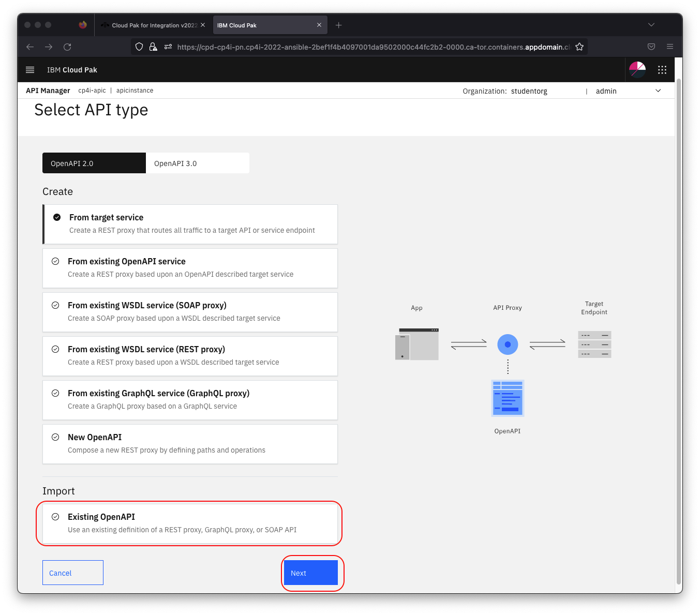Click the Create section heading

pyautogui.click(x=57, y=191)
